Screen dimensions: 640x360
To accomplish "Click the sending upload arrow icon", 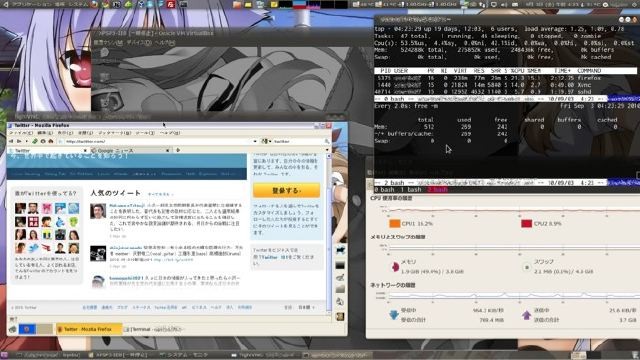I will 526,315.
